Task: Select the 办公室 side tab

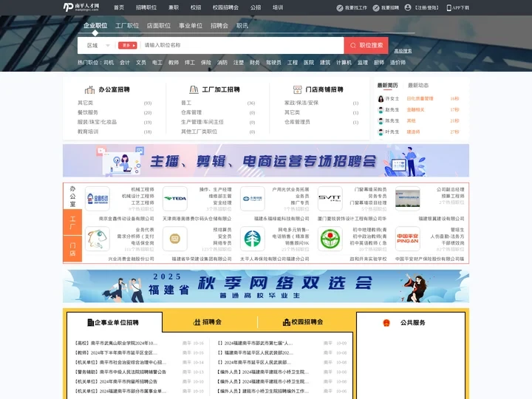Action: (72, 196)
